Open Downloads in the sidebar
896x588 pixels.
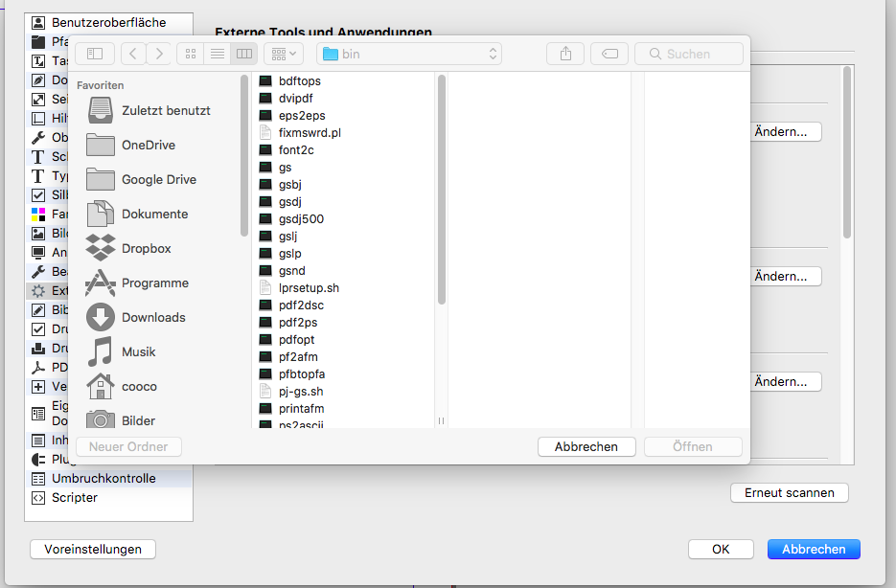[152, 317]
